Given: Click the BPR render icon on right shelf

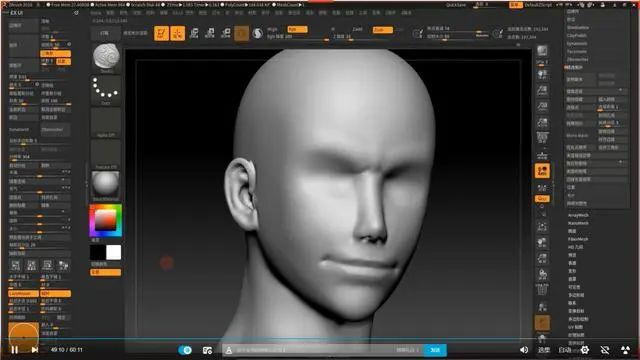Looking at the screenshot, I should (542, 51).
